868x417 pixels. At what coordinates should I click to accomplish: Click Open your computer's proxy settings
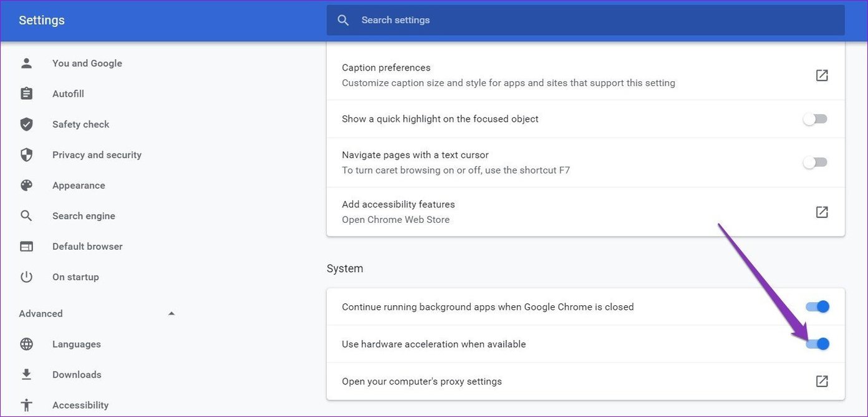[x=586, y=381]
